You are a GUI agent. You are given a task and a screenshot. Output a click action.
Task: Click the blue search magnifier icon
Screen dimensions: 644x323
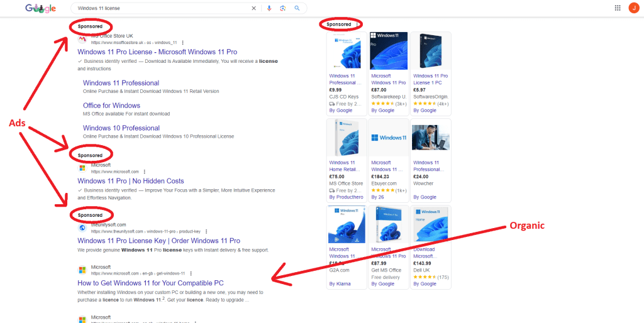pos(297,8)
